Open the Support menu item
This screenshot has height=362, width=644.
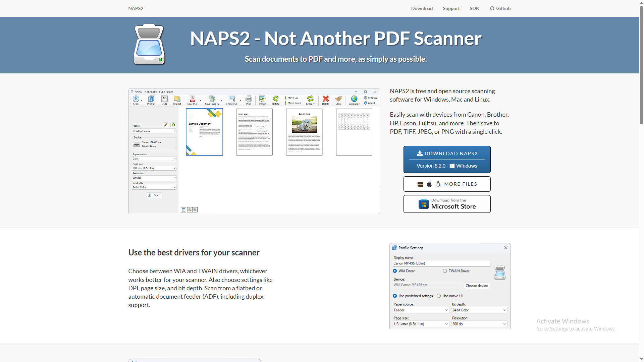451,8
